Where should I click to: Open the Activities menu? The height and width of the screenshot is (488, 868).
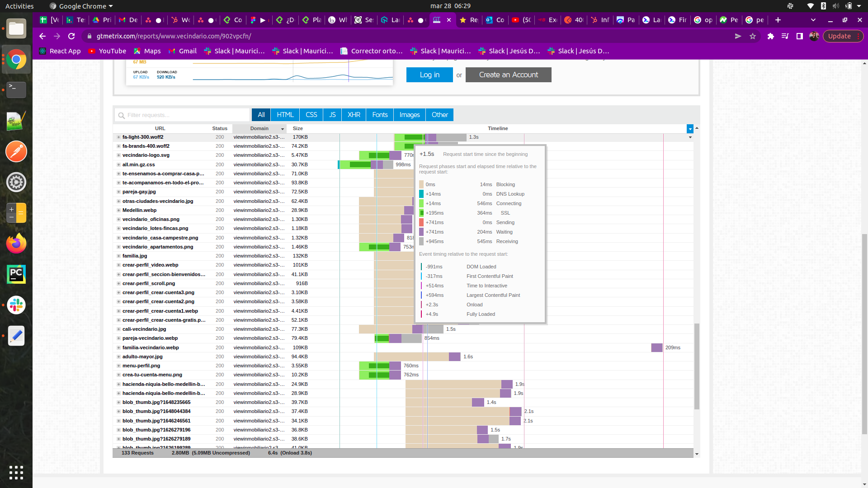tap(19, 6)
